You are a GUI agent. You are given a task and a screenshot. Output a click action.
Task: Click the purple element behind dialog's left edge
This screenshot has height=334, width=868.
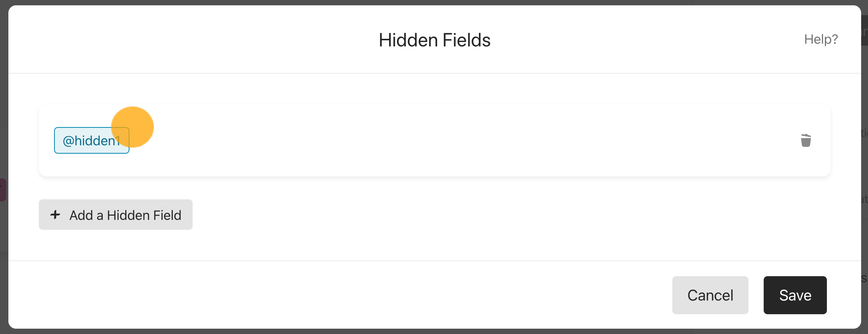tap(3, 190)
